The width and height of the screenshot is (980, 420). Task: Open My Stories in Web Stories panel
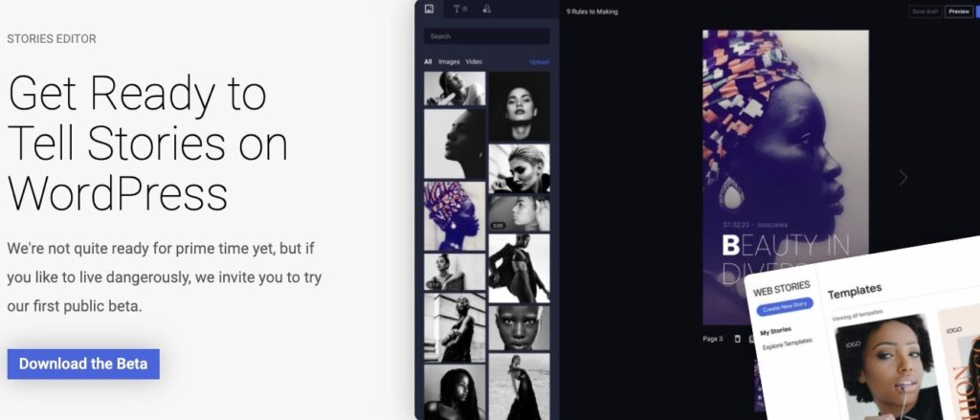(x=775, y=331)
